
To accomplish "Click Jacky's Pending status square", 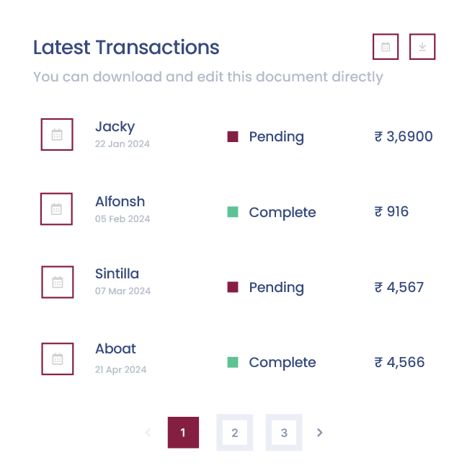I will pyautogui.click(x=233, y=137).
